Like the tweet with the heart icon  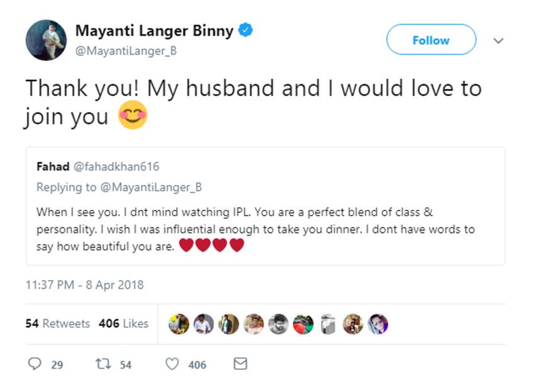[172, 364]
